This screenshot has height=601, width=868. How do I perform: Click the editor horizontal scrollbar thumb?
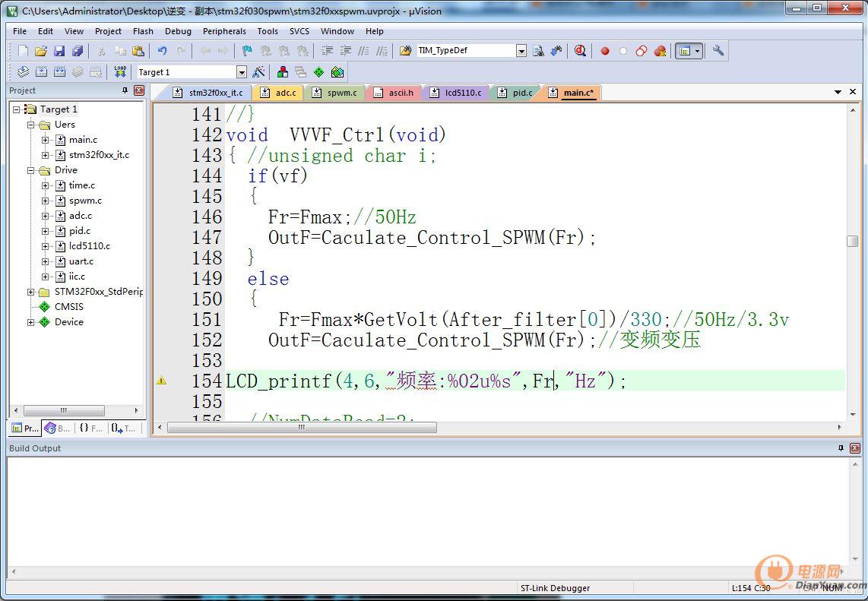[x=302, y=427]
